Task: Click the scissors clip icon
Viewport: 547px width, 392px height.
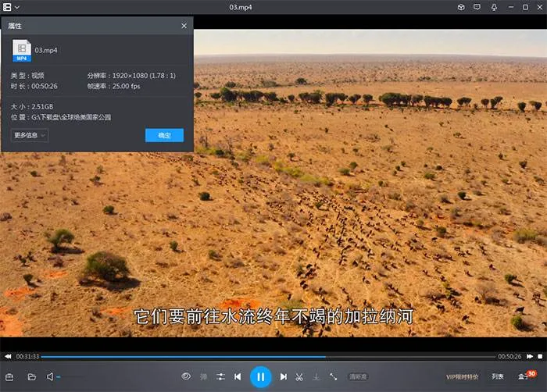Action: pos(299,376)
